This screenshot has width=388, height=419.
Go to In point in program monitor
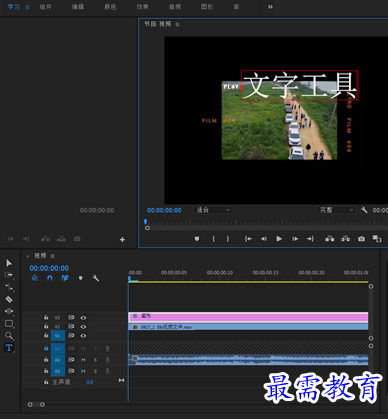click(248, 239)
